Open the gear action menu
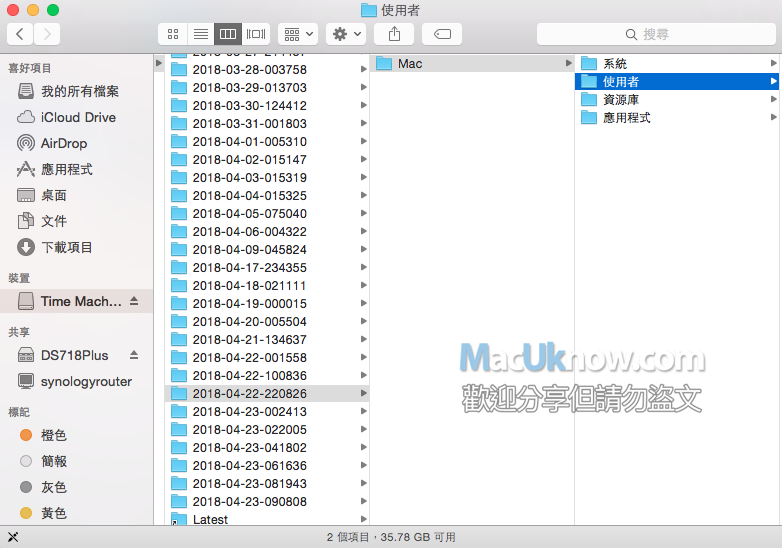This screenshot has width=782, height=548. point(346,34)
